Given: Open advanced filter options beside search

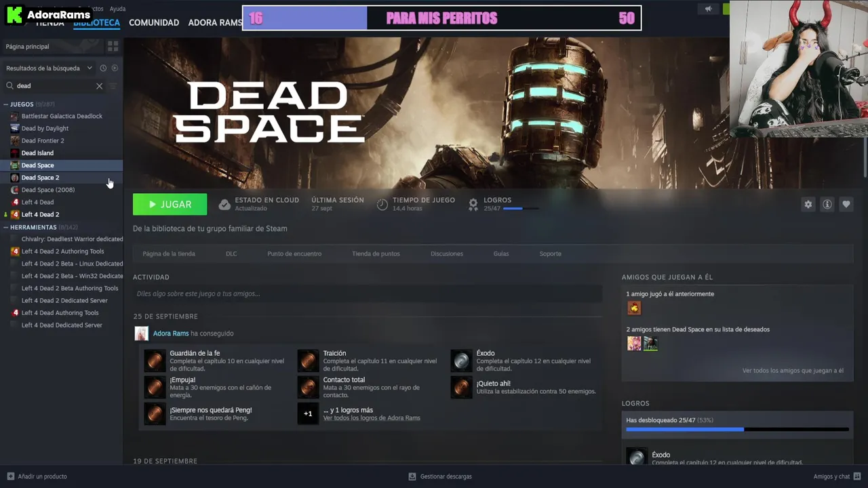Looking at the screenshot, I should [113, 86].
